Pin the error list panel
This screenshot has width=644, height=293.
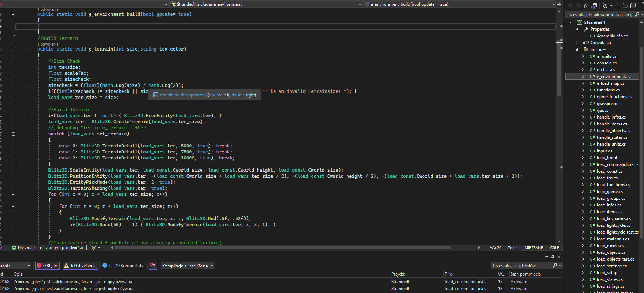point(553,257)
